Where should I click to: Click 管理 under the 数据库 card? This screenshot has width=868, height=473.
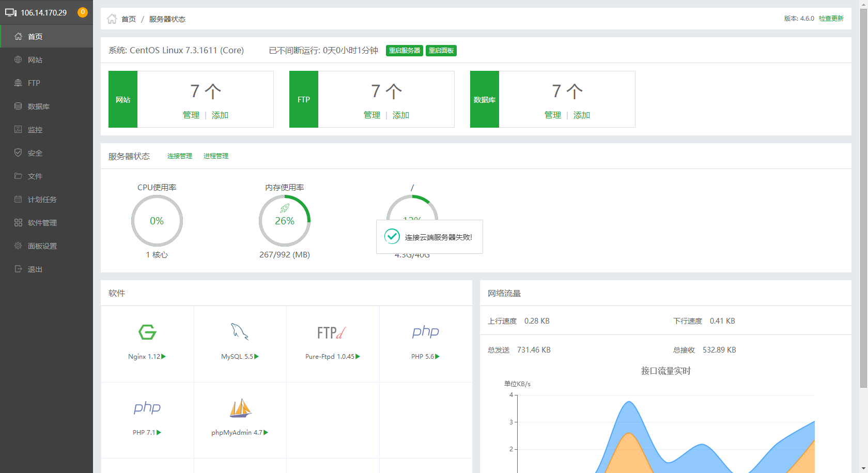tap(553, 115)
